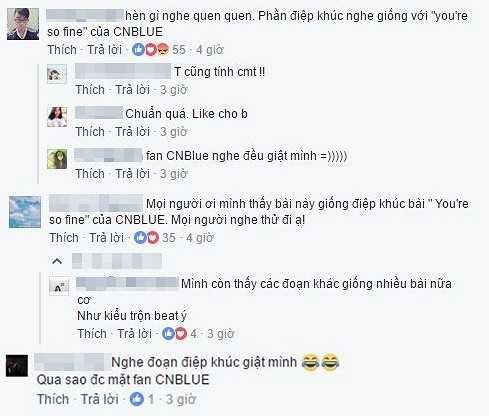This screenshot has height=416, width=489.
Task: Open the cloud avatar commenter's profile
Action: (x=25, y=212)
